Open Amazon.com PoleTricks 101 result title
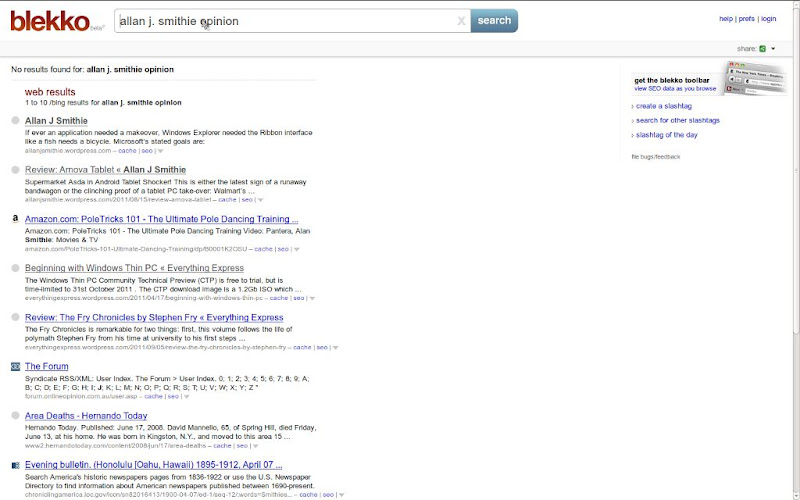The image size is (800, 500). [x=161, y=219]
